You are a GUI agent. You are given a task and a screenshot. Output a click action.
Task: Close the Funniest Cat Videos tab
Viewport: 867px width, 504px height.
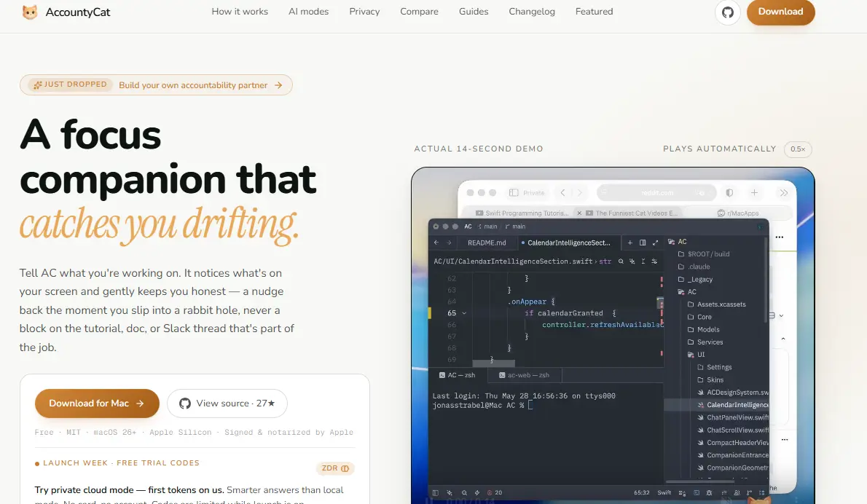[x=579, y=213]
